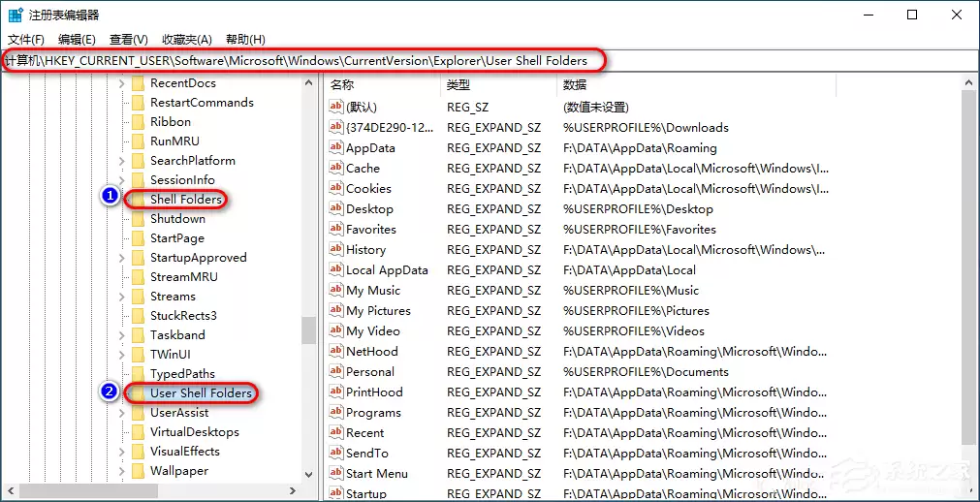This screenshot has height=502, width=980.
Task: Click the string icon next to My Music
Action: pyautogui.click(x=336, y=291)
